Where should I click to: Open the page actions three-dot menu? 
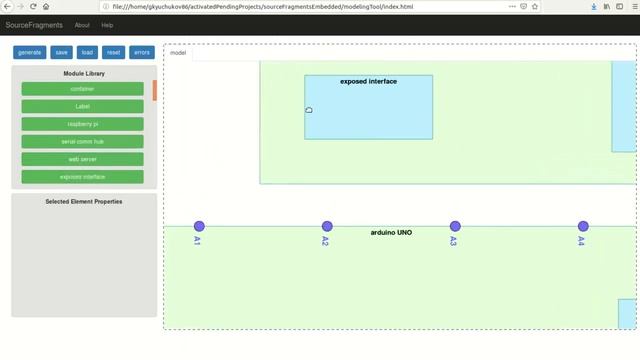512,7
